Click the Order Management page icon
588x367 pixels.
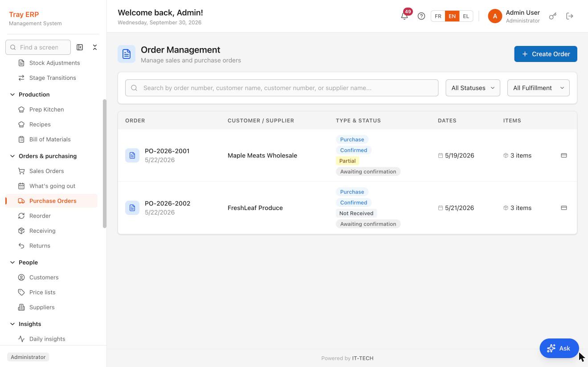coord(127,54)
